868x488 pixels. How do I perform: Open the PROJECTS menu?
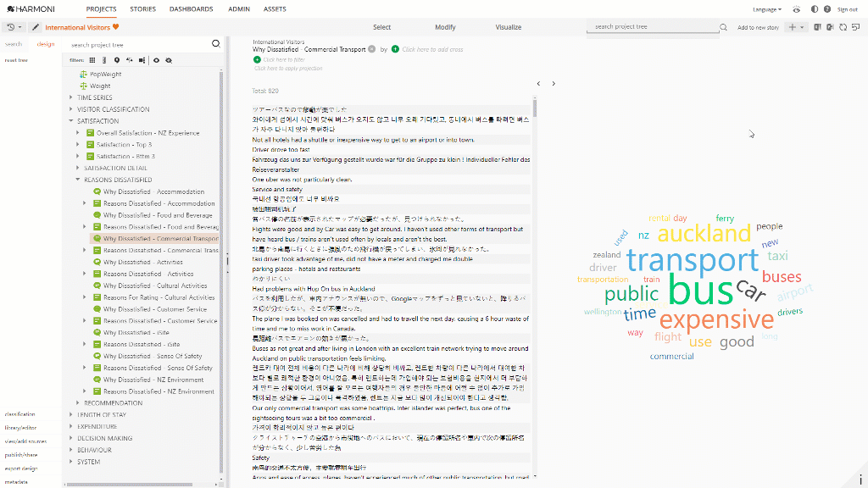102,9
